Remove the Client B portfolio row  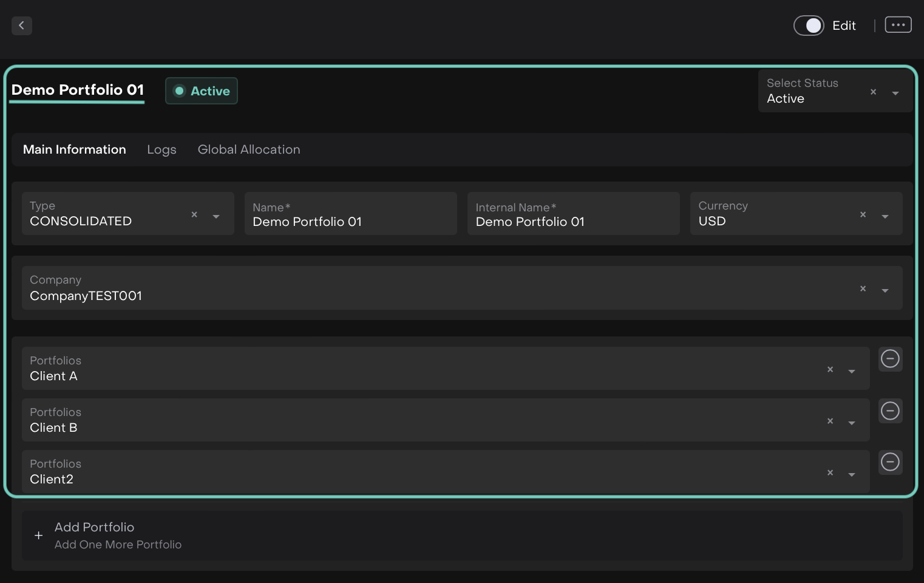point(890,411)
